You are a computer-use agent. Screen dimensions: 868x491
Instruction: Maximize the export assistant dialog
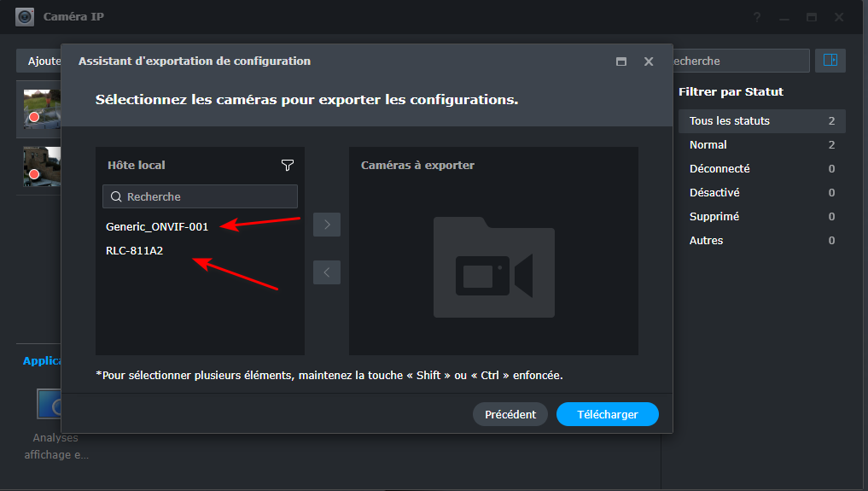(621, 61)
